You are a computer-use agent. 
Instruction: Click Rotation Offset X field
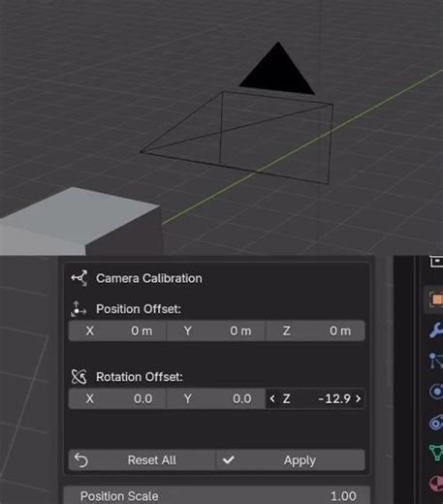117,398
